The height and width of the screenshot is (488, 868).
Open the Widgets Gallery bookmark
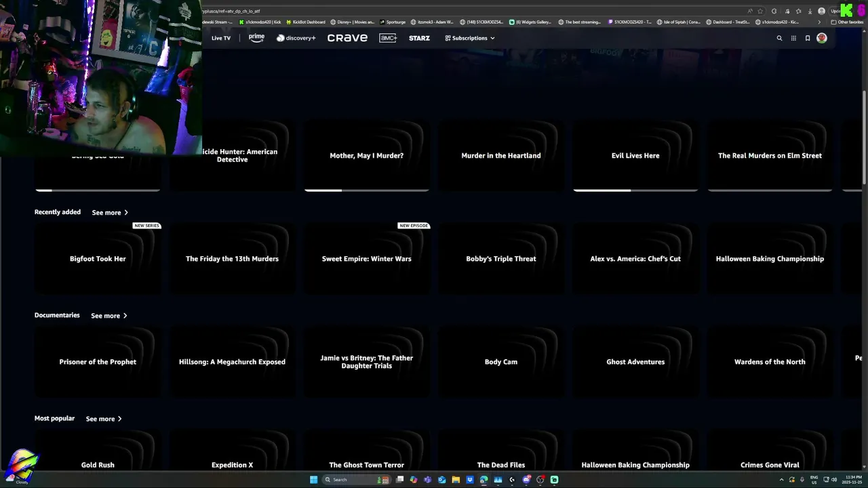coord(530,22)
